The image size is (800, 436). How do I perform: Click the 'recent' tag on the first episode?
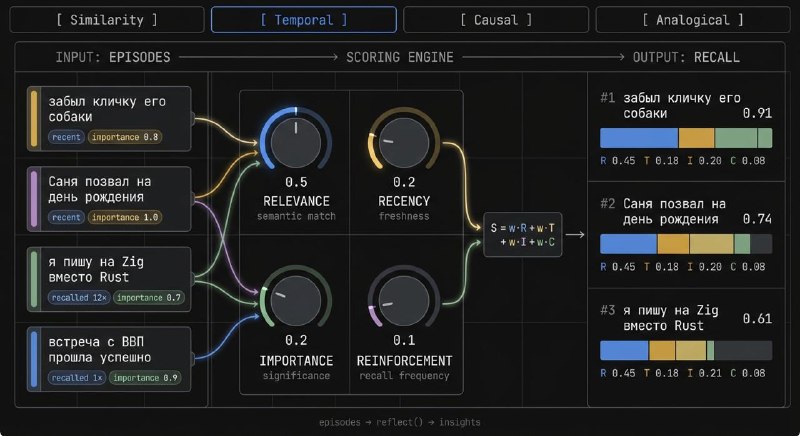click(x=66, y=137)
